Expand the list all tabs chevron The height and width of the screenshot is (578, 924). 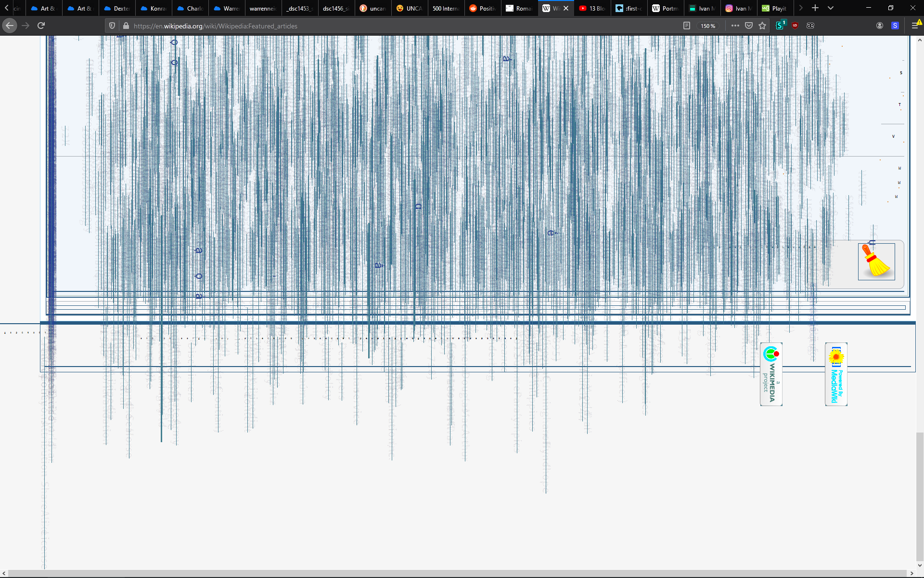click(831, 8)
